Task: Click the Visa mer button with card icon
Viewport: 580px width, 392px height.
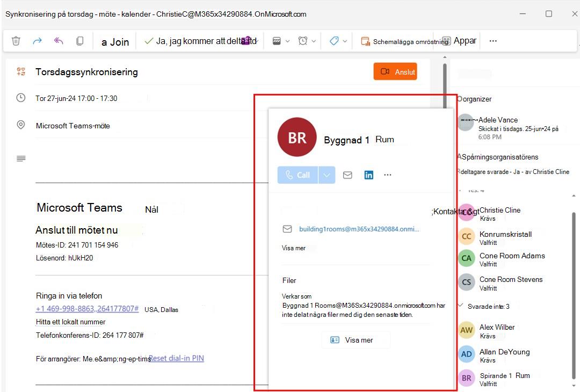Action: tap(356, 340)
